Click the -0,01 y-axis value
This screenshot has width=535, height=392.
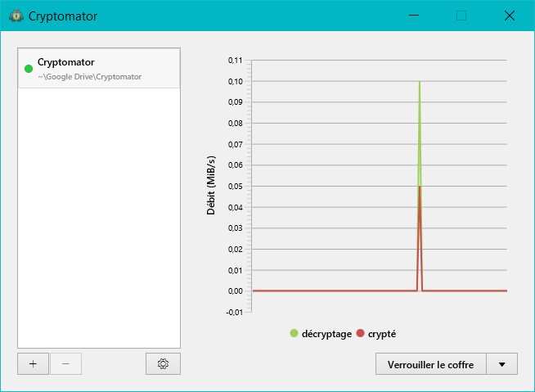click(x=235, y=313)
